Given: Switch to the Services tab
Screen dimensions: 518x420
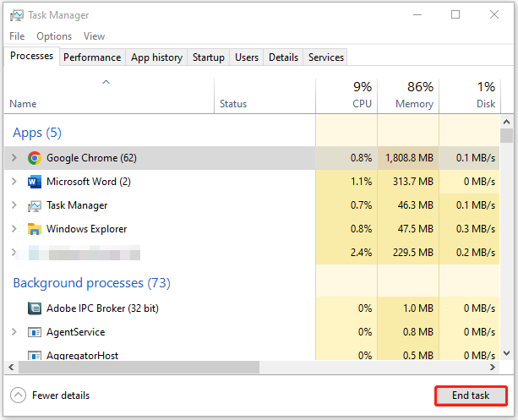Looking at the screenshot, I should pos(325,57).
